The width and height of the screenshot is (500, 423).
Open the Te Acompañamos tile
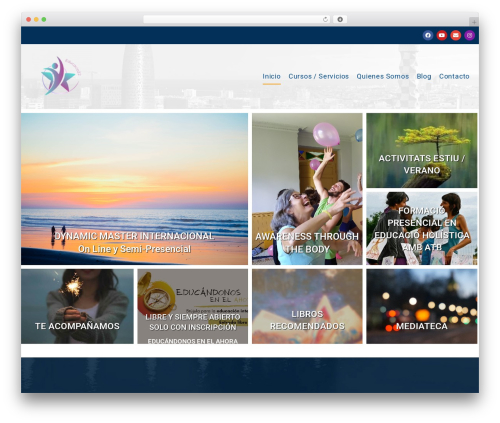click(77, 306)
